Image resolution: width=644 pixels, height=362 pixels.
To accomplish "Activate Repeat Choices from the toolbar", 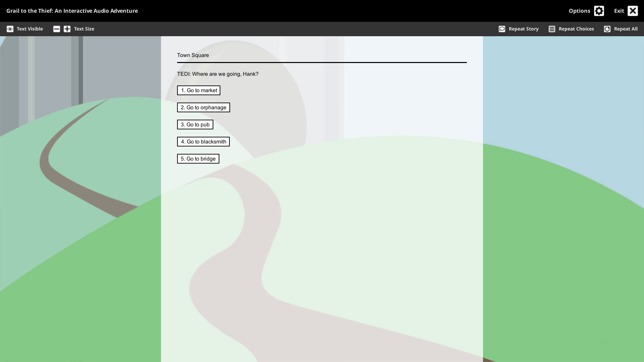I will pos(576,29).
